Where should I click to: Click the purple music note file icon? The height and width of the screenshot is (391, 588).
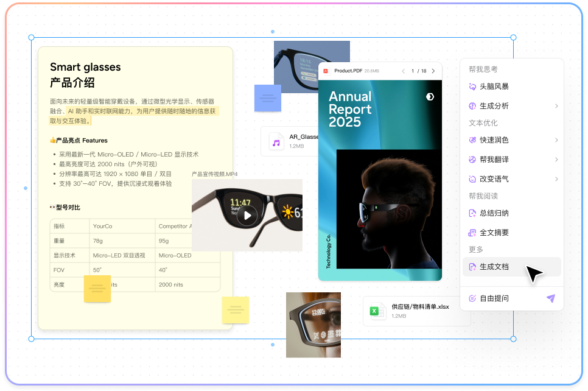[276, 143]
